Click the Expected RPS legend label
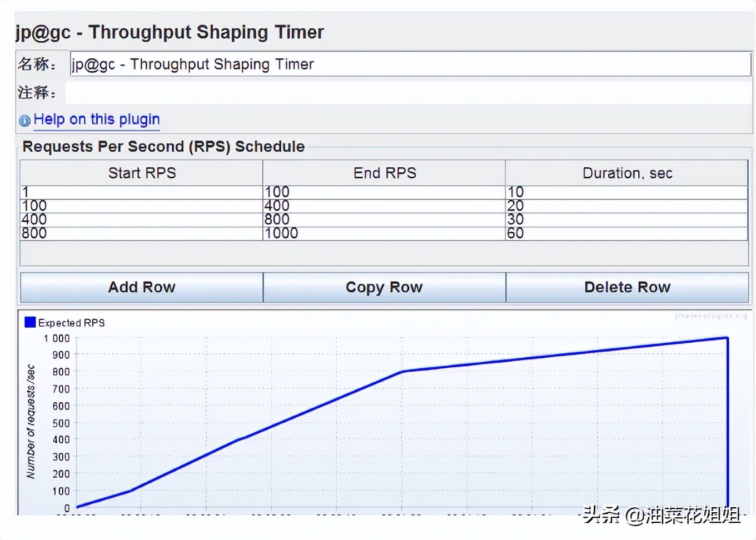This screenshot has width=756, height=540. (x=71, y=323)
